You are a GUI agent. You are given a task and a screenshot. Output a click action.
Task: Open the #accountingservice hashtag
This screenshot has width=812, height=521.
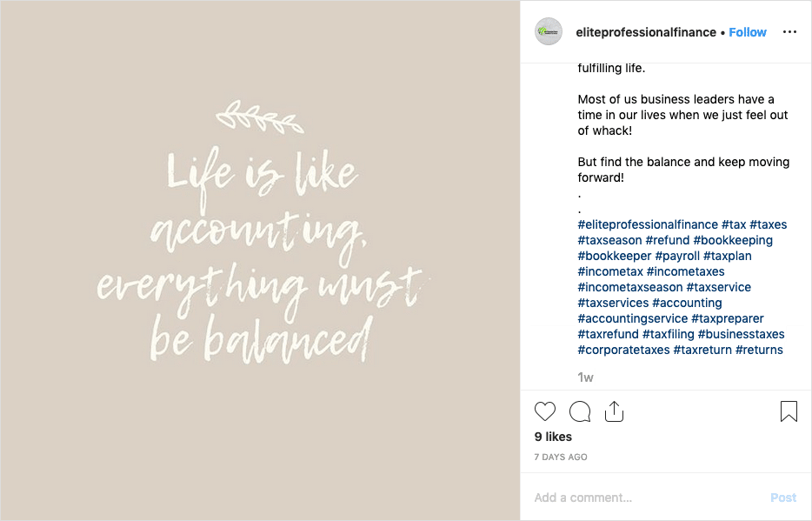[632, 318]
